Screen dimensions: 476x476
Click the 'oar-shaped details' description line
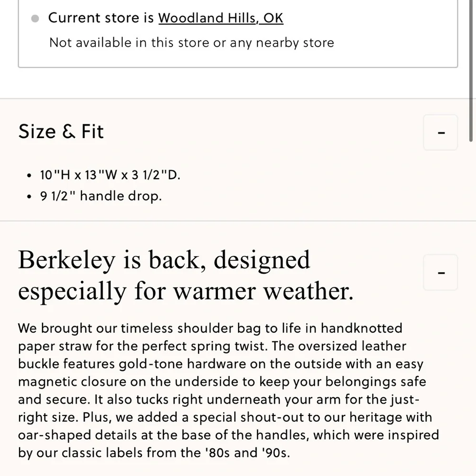[x=228, y=435]
